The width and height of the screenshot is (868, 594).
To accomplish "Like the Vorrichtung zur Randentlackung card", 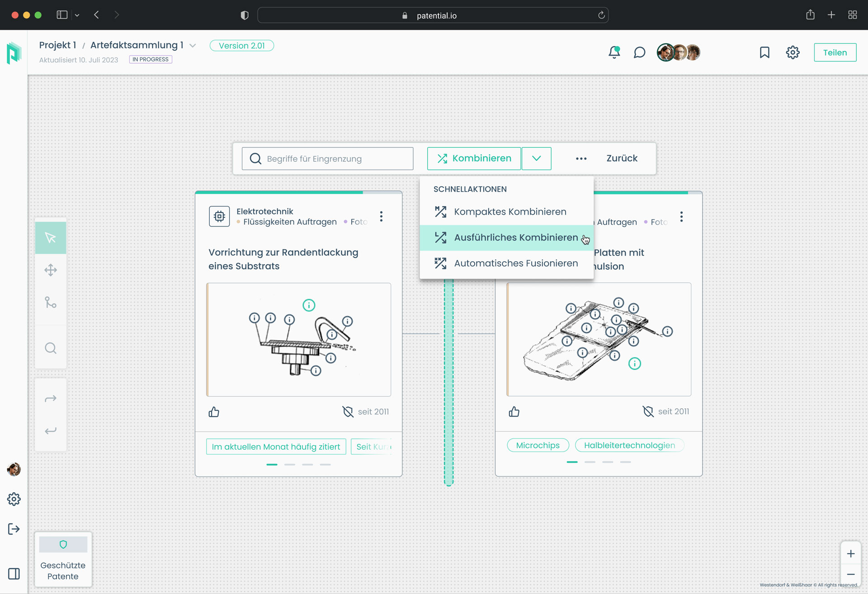I will pyautogui.click(x=214, y=412).
